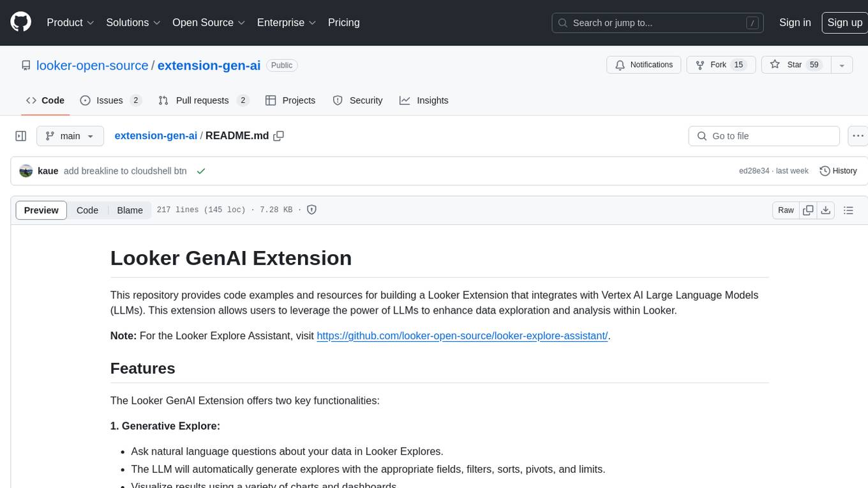868x488 pixels.
Task: Switch to the Issues tab
Action: 110,100
